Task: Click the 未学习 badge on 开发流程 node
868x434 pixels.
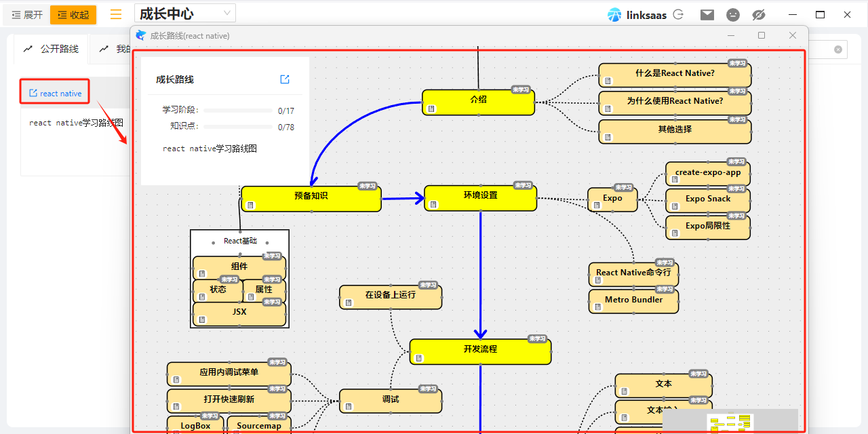Action: click(537, 339)
